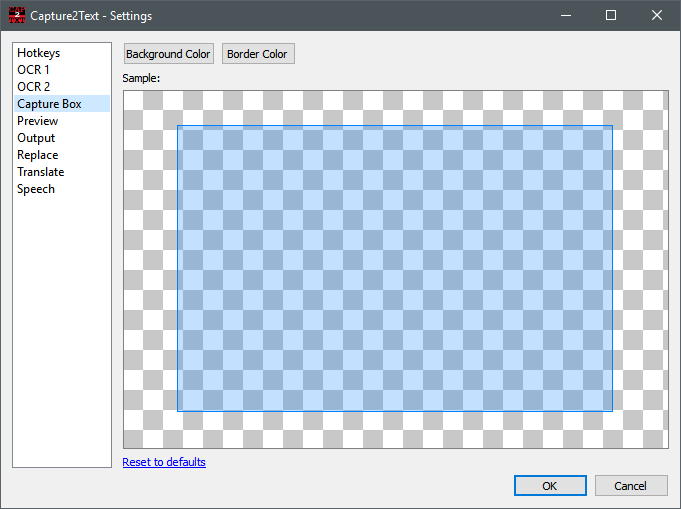Viewport: 681px width, 509px height.
Task: Discard changes with the Cancel button
Action: 631,486
